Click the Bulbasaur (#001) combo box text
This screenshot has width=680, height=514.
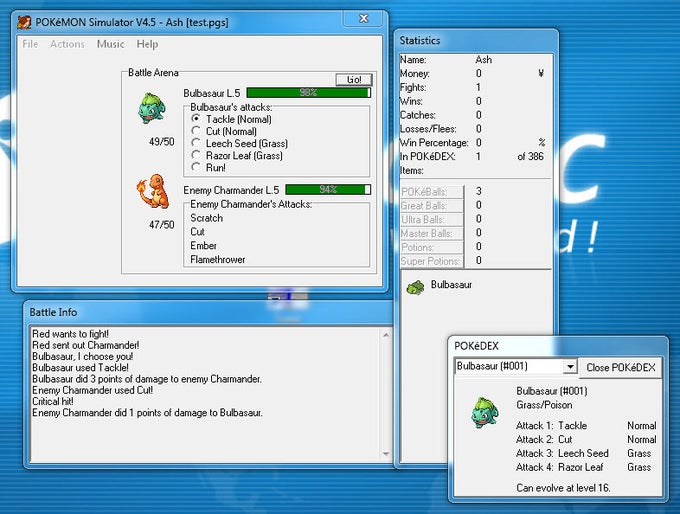[x=492, y=366]
